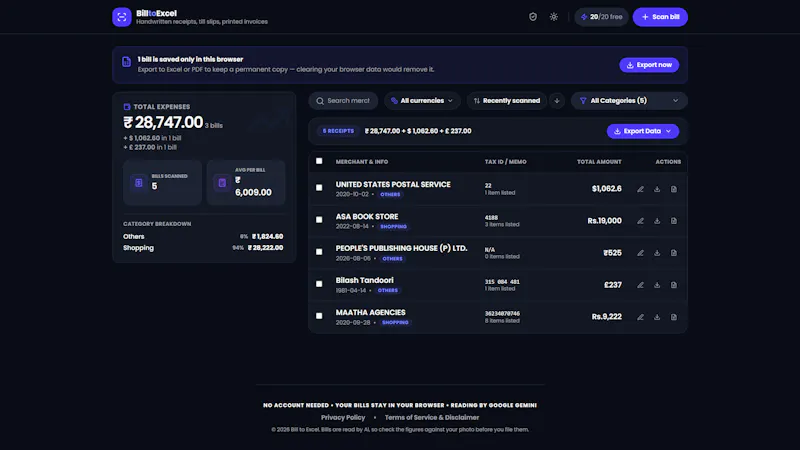This screenshot has height=450, width=800.
Task: Click the MERCHANT & INFO column header
Action: [x=362, y=162]
